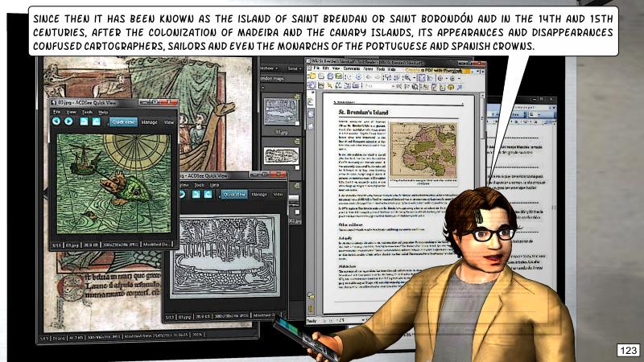Open Edit menu in PDF reader
This screenshot has height=362, width=644.
(326, 68)
